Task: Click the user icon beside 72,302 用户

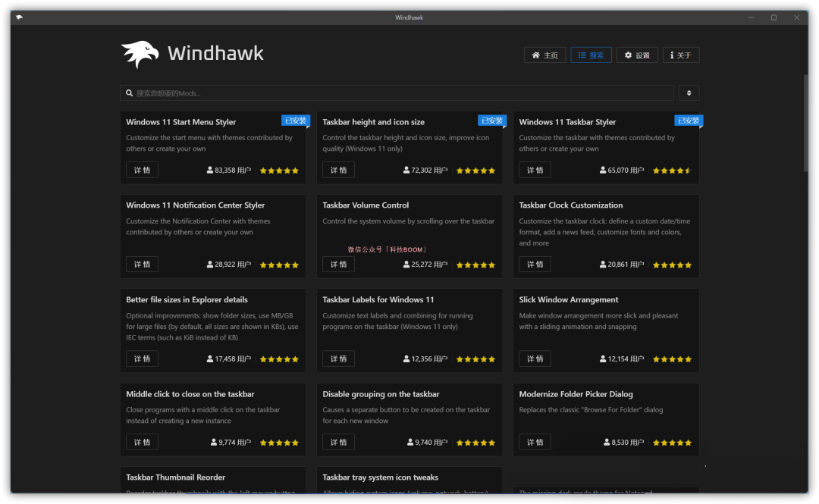Action: [x=406, y=171]
